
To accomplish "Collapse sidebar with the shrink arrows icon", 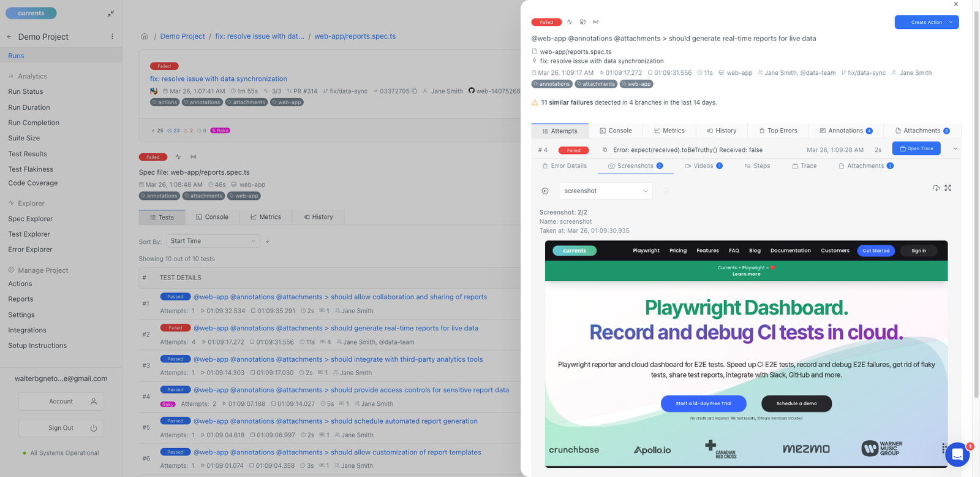I will click(x=110, y=13).
